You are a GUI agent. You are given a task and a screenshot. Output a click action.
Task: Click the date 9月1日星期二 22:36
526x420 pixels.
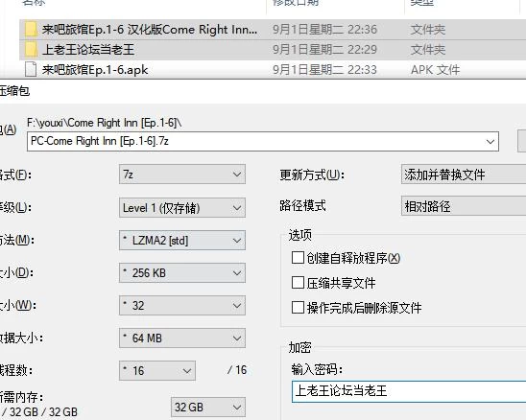(x=324, y=30)
